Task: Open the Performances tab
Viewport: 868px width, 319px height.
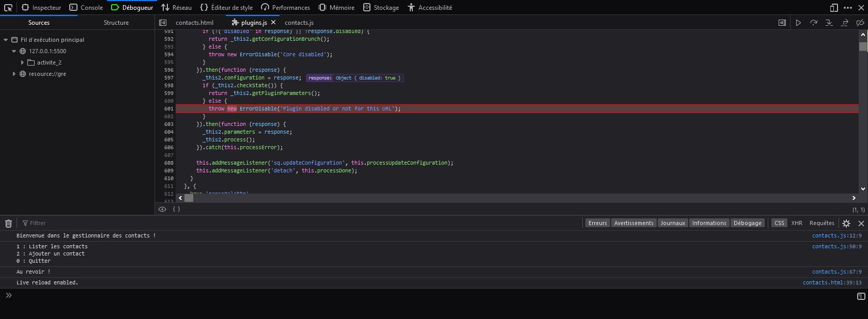Action: [285, 8]
